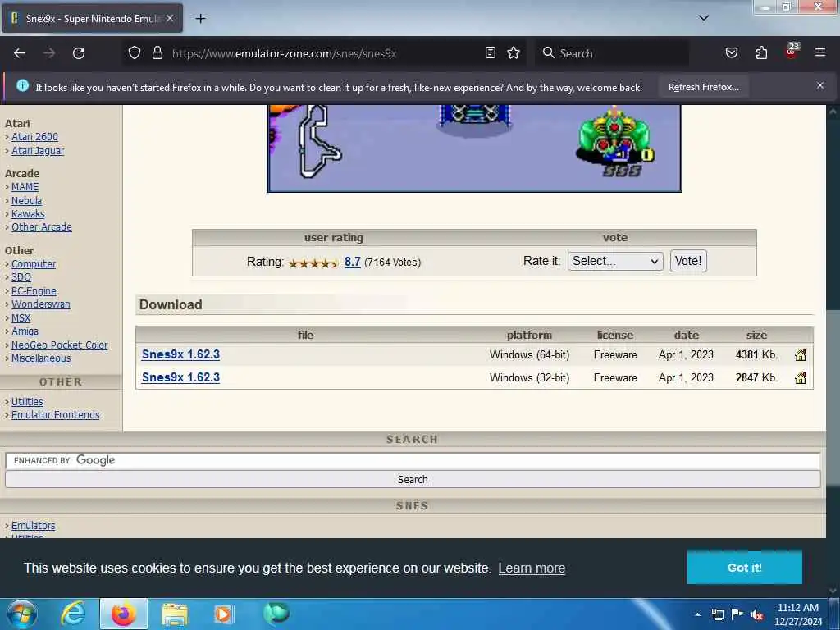Viewport: 840px width, 630px height.
Task: Click the taskbar clock showing 11:12 AM
Action: point(797,614)
